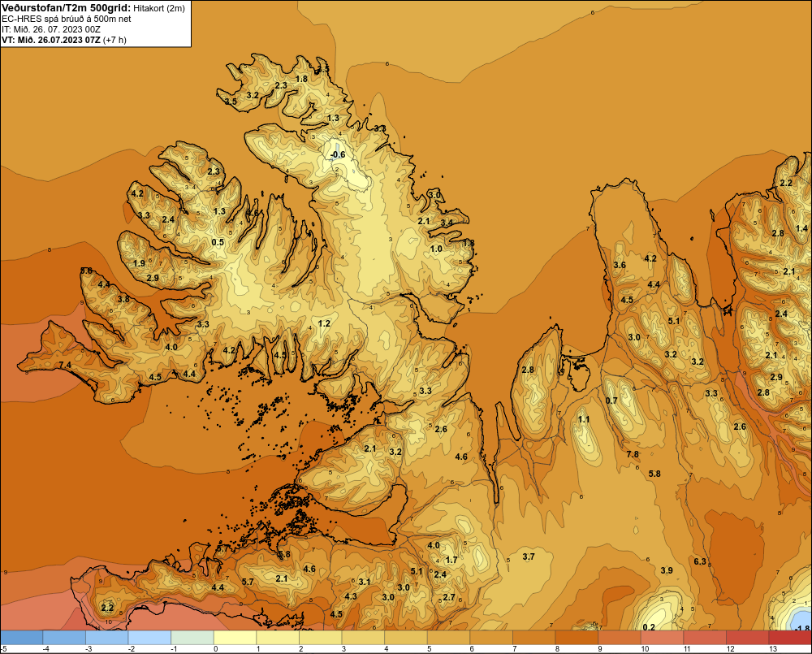
Task: Click the temperature value "3.4" on the map
Action: (447, 223)
